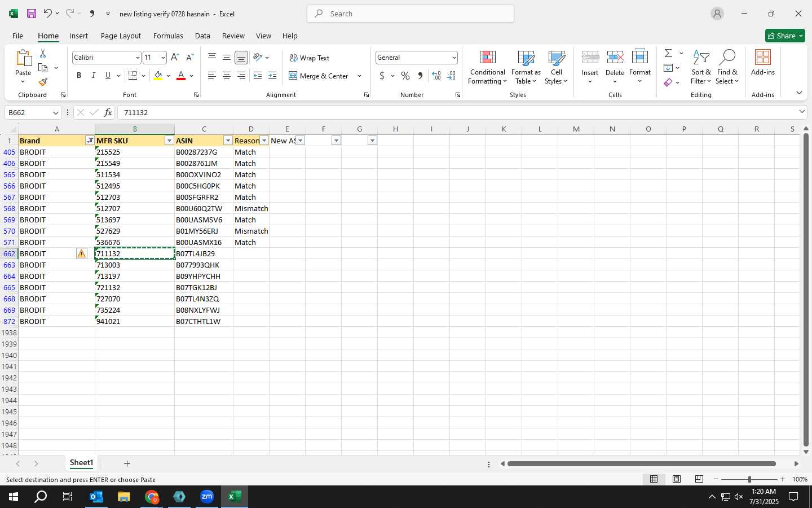812x508 pixels.
Task: Click Delete cells icon
Action: pyautogui.click(x=615, y=57)
